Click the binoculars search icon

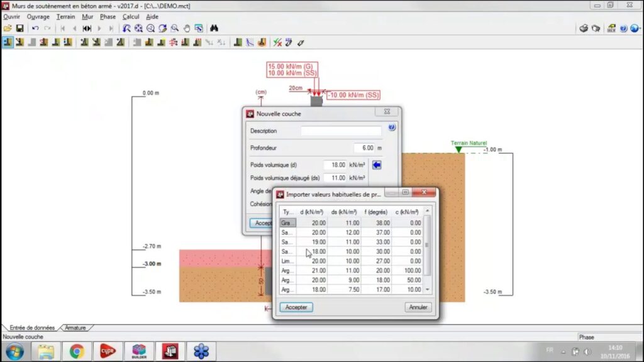pos(214,28)
